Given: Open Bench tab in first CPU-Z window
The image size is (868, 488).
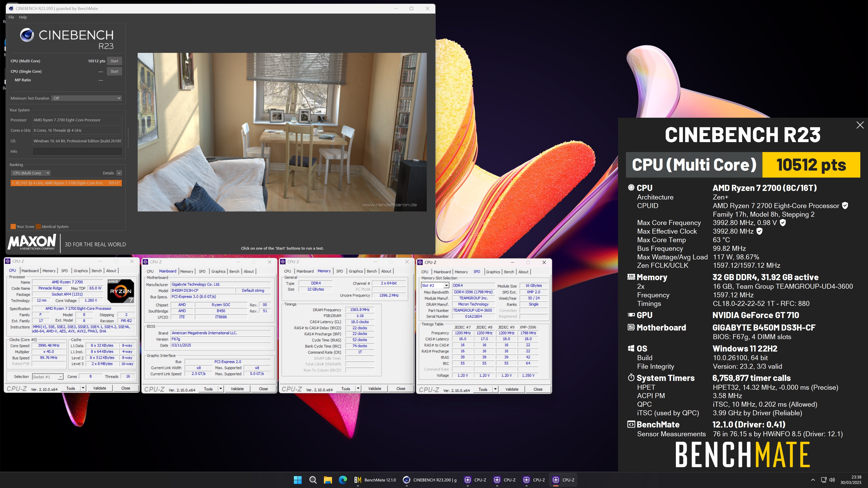Looking at the screenshot, I should pos(97,271).
